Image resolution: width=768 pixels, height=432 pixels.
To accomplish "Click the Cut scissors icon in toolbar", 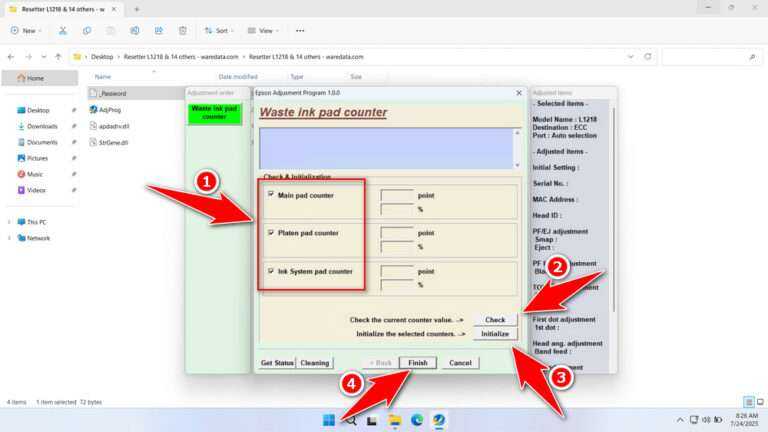I will 63,30.
